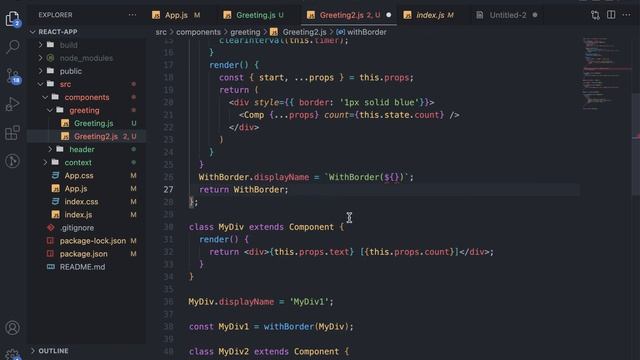Image resolution: width=640 pixels, height=360 pixels.
Task: Click the unsaved dot on Untitled-2 tab
Action: click(535, 15)
